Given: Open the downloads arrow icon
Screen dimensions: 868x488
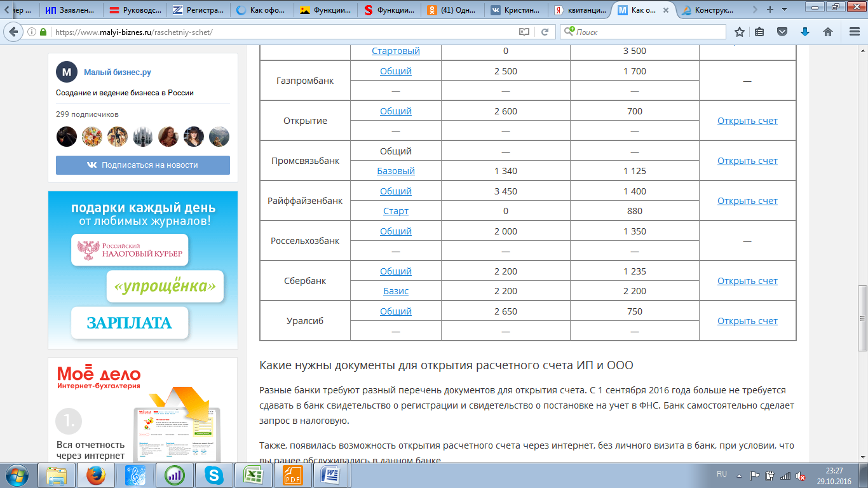Looking at the screenshot, I should coord(805,32).
